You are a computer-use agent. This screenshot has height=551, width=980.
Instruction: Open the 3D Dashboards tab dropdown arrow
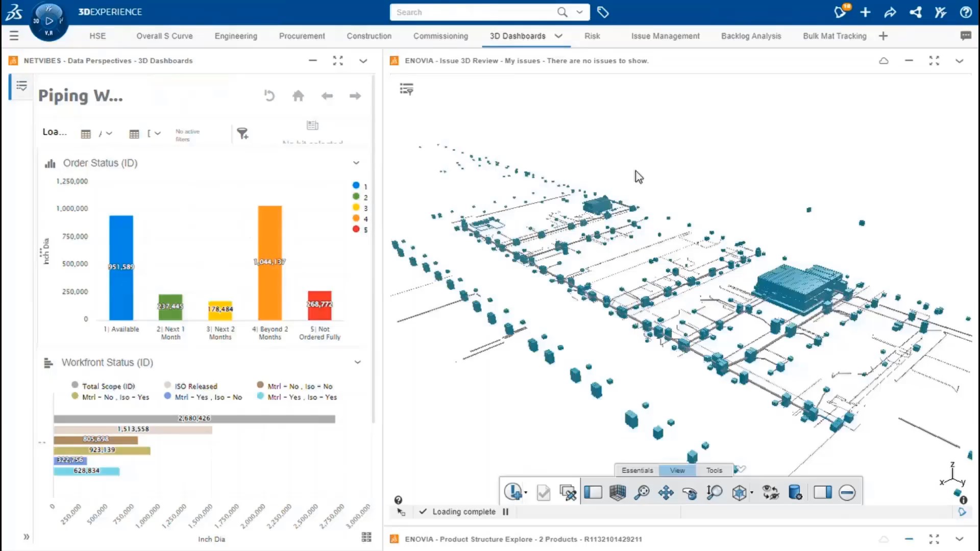click(x=558, y=36)
